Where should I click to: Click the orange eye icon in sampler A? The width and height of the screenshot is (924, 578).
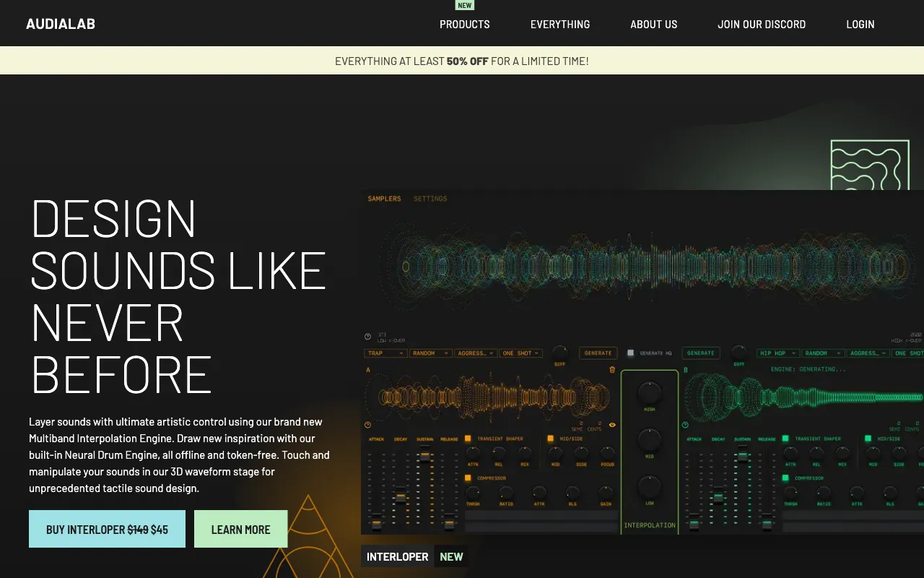point(613,425)
